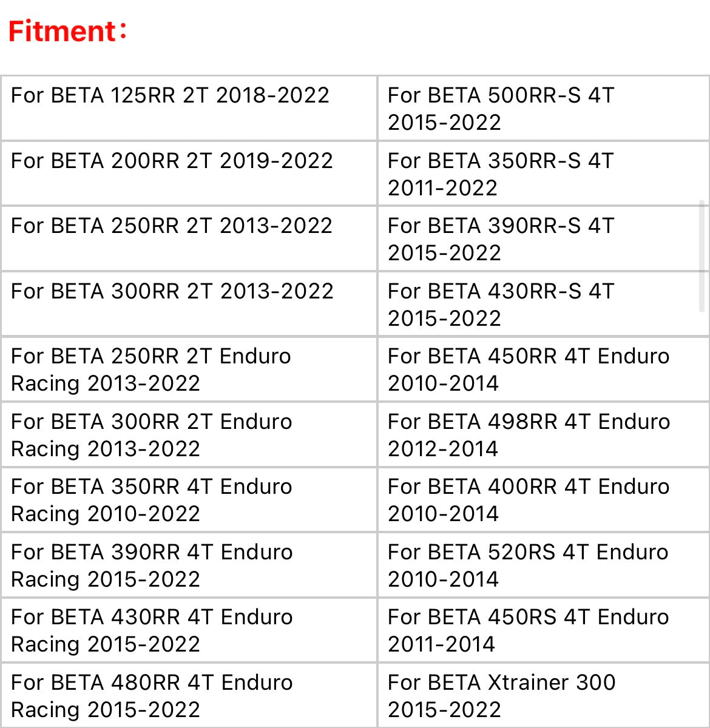The height and width of the screenshot is (728, 710).
Task: Select the BETA 390RR-S 4T cell
Action: click(x=544, y=239)
